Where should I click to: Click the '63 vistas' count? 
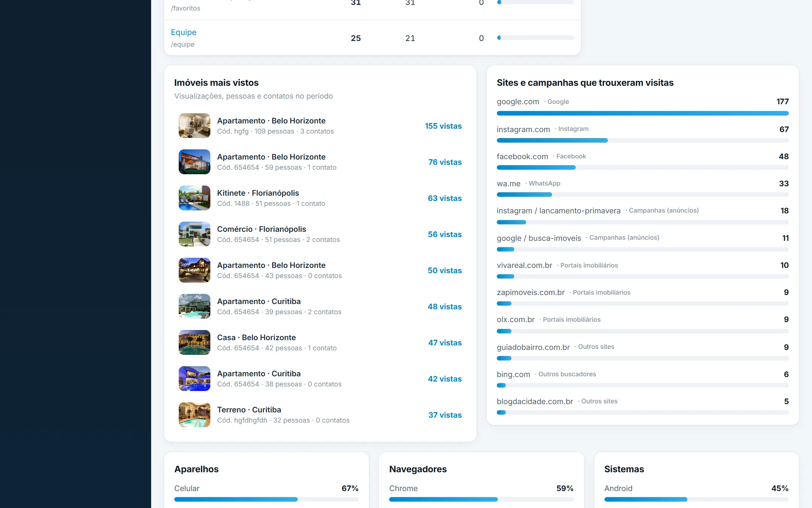(x=445, y=198)
